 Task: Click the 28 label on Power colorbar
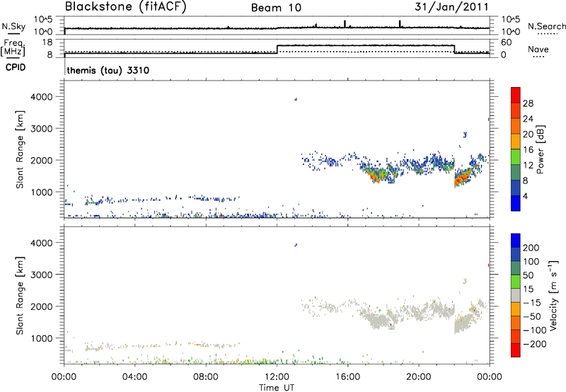pyautogui.click(x=528, y=103)
